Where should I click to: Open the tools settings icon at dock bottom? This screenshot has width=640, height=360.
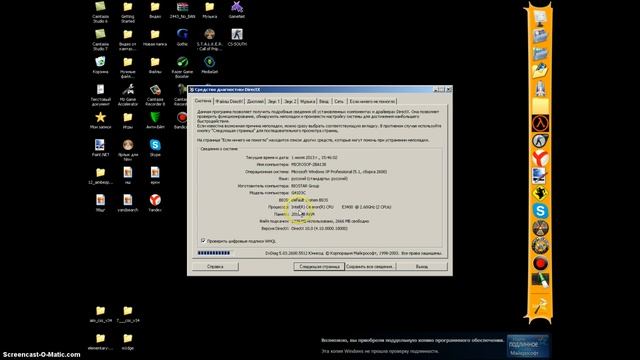(540, 306)
